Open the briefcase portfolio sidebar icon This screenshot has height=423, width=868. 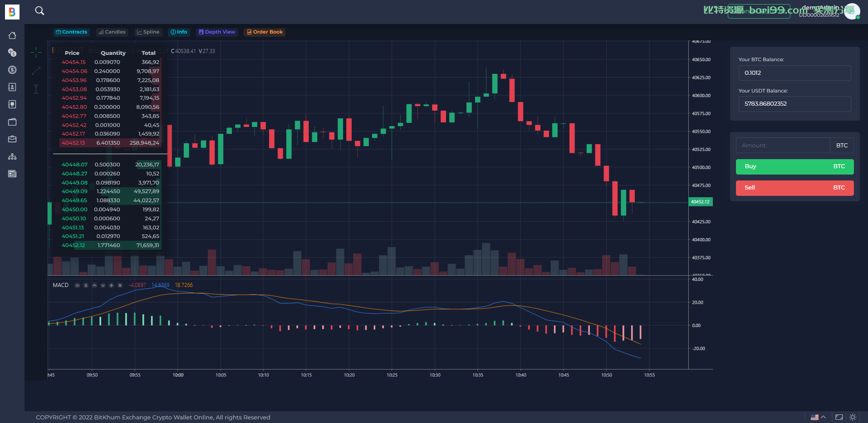(x=12, y=139)
